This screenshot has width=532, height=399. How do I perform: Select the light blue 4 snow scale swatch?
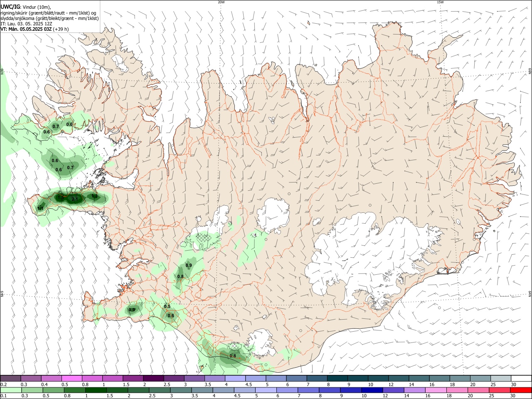(235, 378)
